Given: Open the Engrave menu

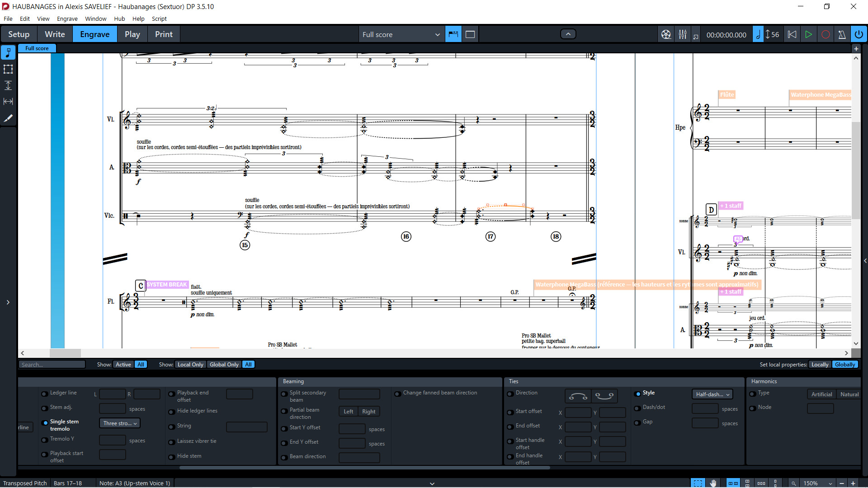Looking at the screenshot, I should (67, 19).
